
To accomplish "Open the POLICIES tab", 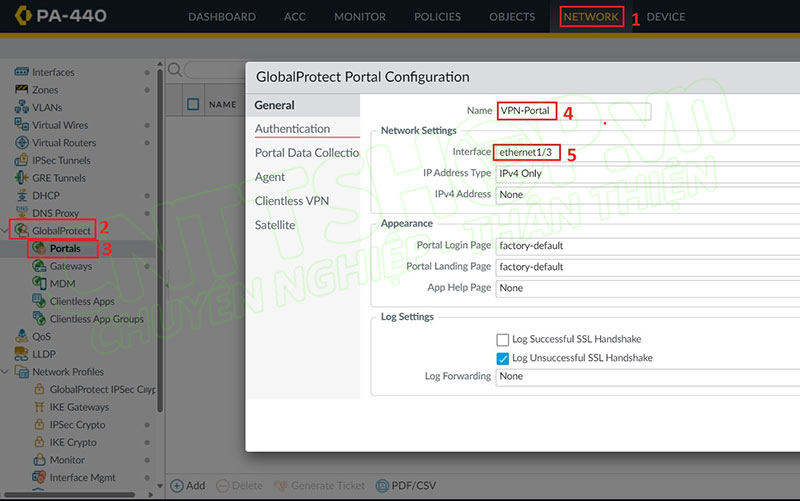I will click(437, 17).
